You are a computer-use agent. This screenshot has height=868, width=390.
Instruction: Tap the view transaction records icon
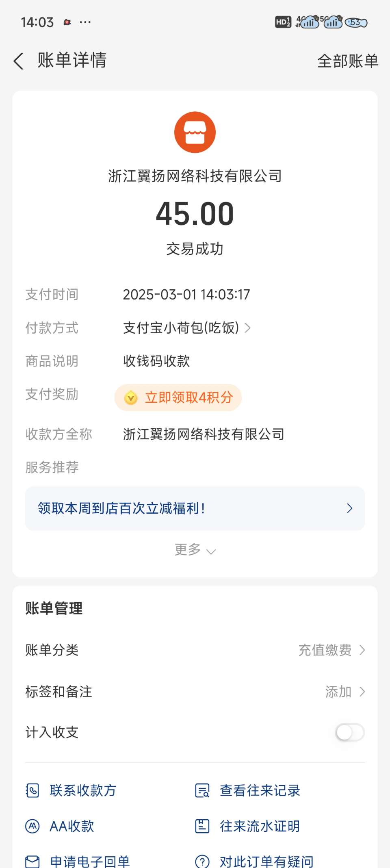point(202,790)
